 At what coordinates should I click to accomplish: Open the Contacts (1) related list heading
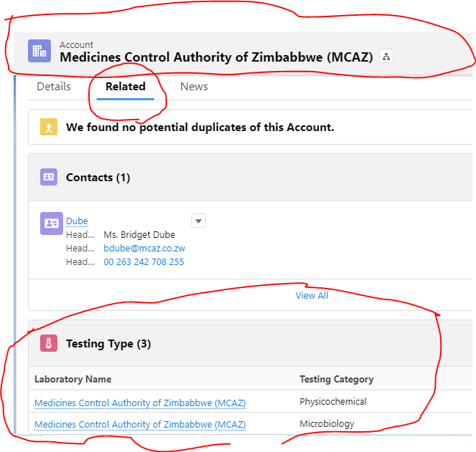pyautogui.click(x=98, y=178)
